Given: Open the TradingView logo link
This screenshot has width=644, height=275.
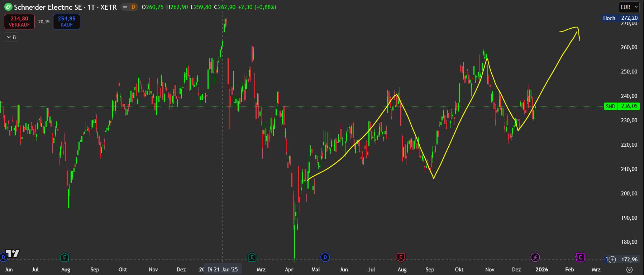Looking at the screenshot, I should point(13,253).
